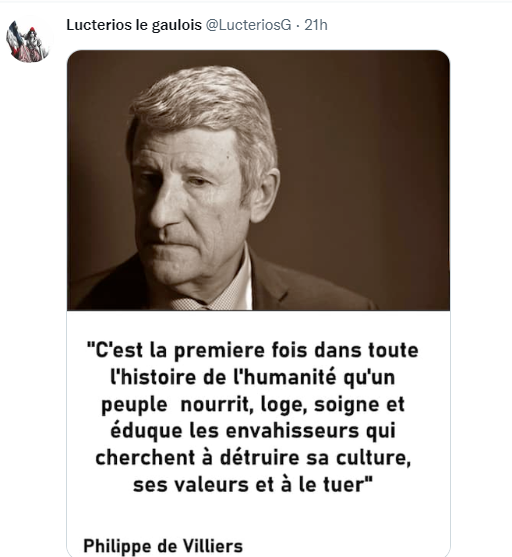Click the line "l'histoire de l'humanité qu'un"
Screen dimensions: 512x557
pyautogui.click(x=253, y=377)
